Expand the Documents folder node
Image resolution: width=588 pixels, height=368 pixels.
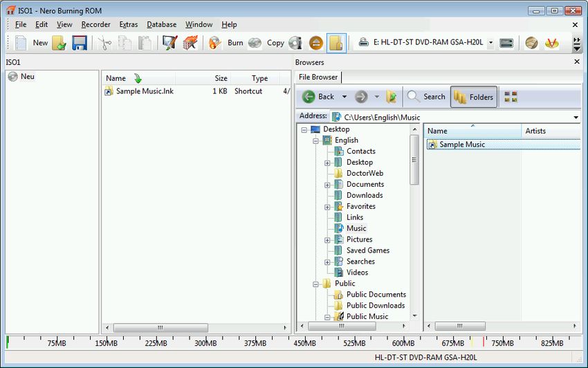pyautogui.click(x=327, y=185)
